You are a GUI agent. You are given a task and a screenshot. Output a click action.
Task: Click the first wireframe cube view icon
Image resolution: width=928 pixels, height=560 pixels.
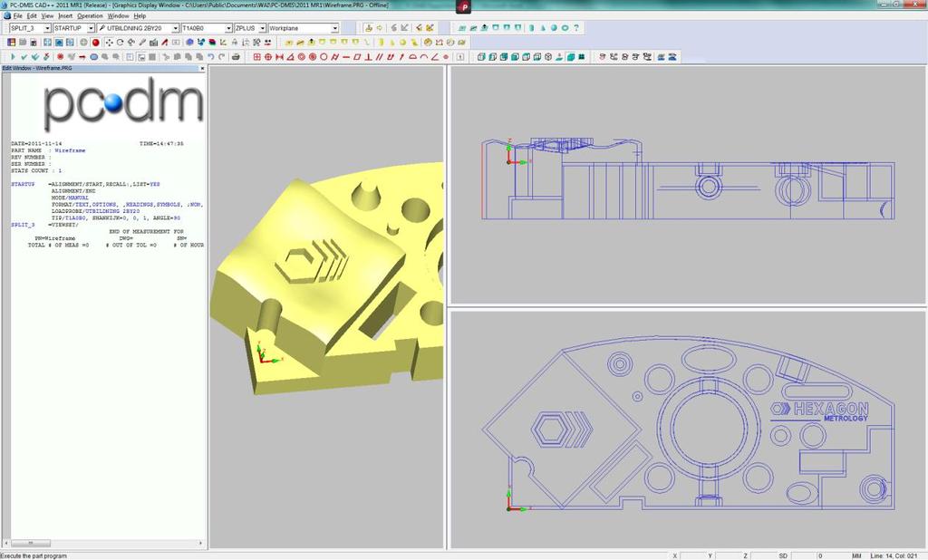[x=481, y=57]
